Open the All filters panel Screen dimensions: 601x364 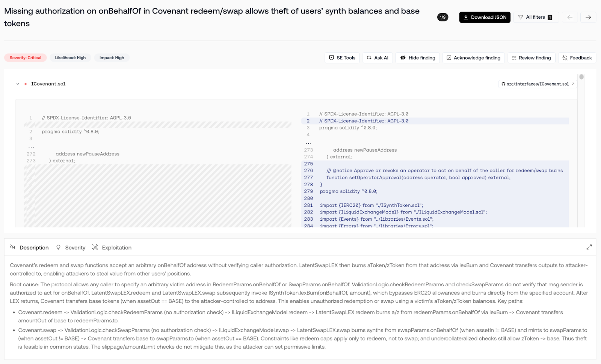coord(536,17)
